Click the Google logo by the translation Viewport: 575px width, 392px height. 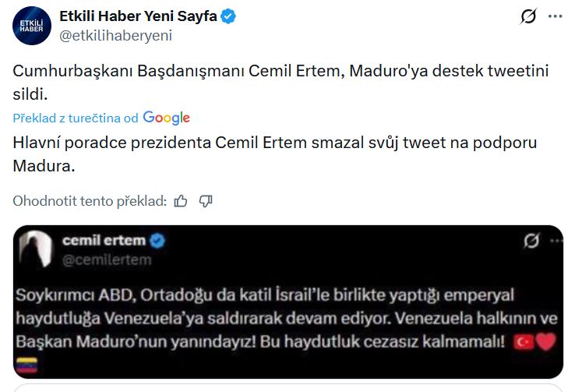[166, 118]
